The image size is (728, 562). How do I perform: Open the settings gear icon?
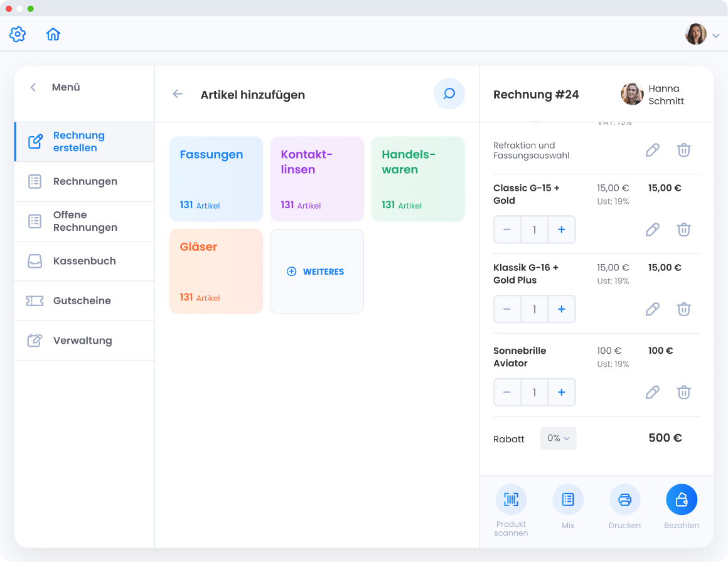point(18,34)
